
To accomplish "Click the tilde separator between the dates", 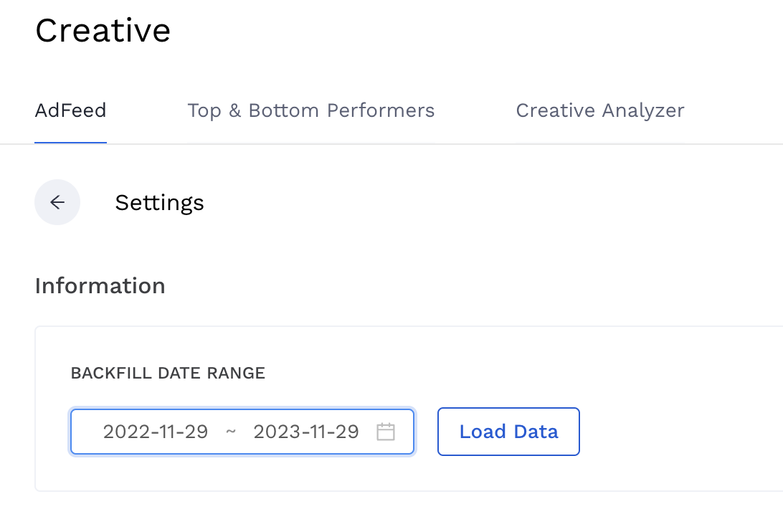I will click(x=231, y=432).
